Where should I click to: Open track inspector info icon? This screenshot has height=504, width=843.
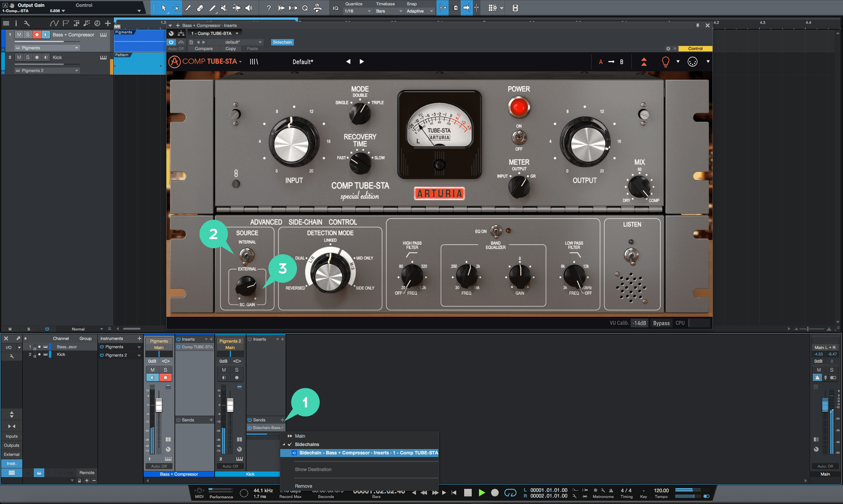tap(16, 23)
